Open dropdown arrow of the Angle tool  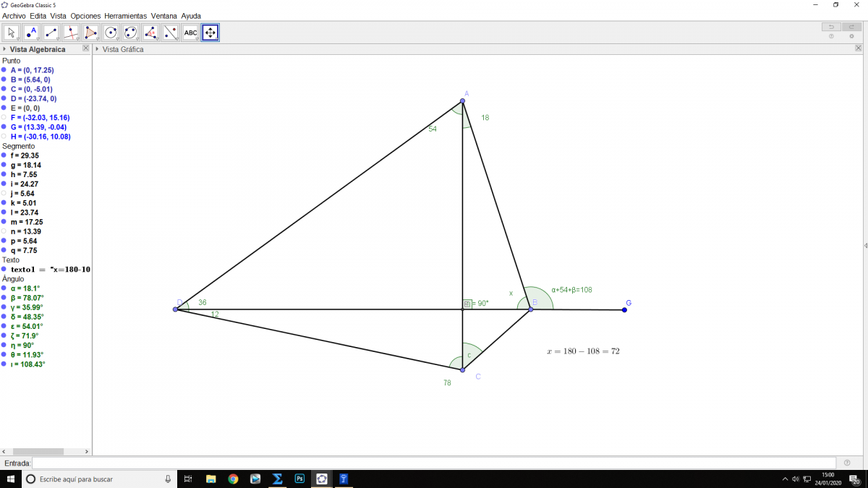[157, 39]
